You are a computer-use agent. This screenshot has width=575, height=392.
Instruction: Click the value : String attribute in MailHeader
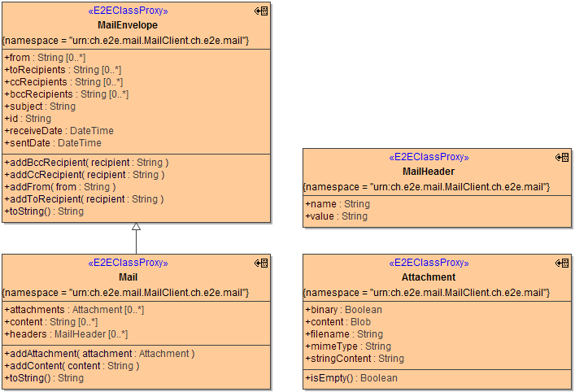point(336,216)
